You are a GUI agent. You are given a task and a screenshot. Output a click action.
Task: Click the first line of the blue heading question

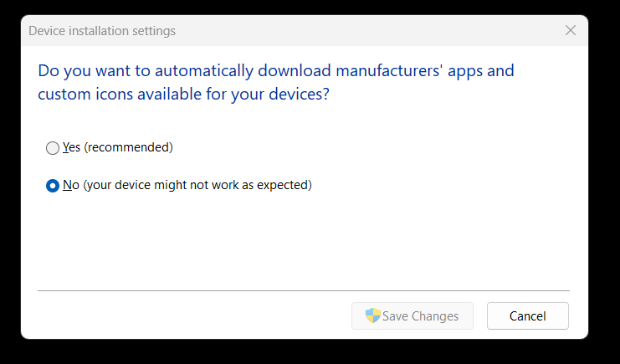(x=276, y=70)
